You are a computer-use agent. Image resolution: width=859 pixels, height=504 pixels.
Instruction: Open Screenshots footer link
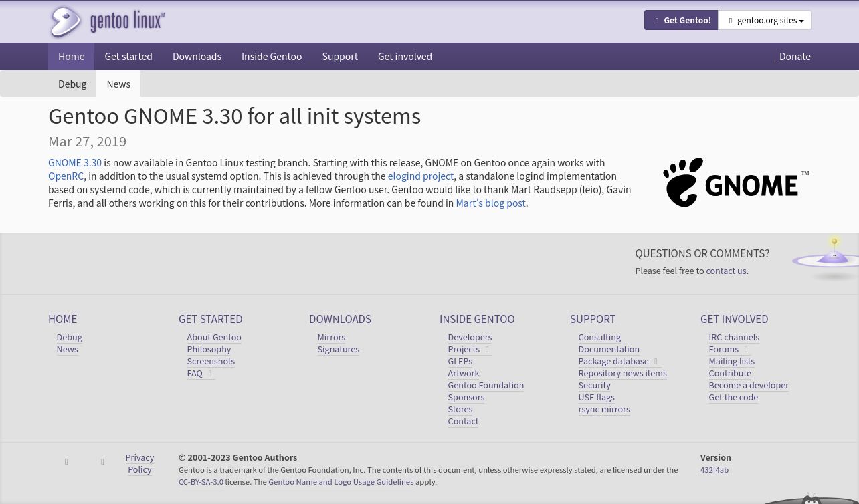click(211, 361)
